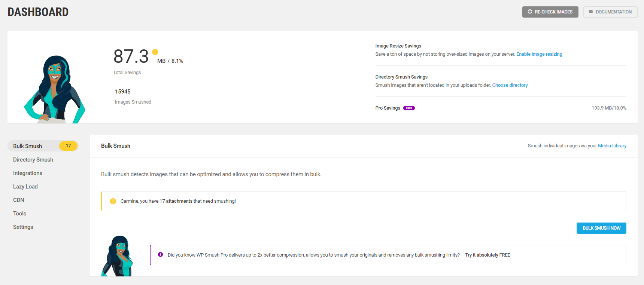Screen dimensions: 644x285
Task: Go to the Lazy Load tab
Action: click(25, 187)
